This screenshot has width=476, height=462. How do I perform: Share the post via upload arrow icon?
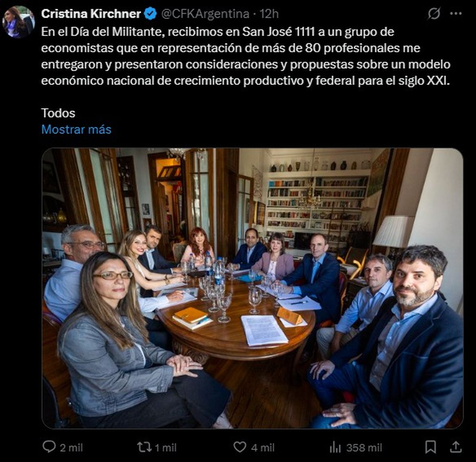[x=456, y=447]
